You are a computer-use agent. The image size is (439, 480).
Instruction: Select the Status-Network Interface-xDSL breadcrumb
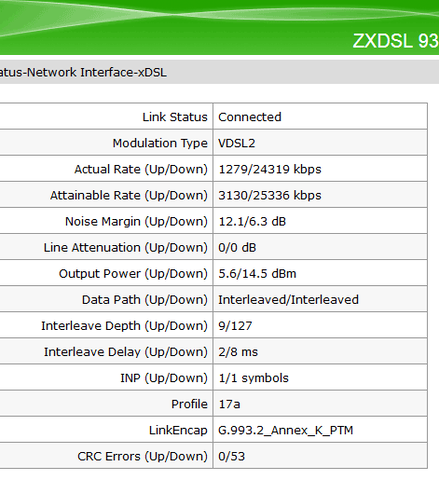click(83, 72)
